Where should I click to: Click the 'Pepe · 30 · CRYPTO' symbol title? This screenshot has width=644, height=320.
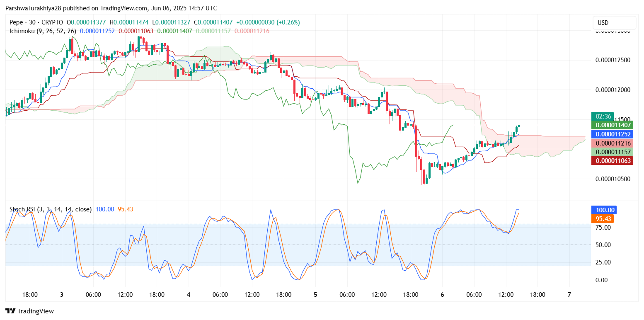tap(36, 22)
